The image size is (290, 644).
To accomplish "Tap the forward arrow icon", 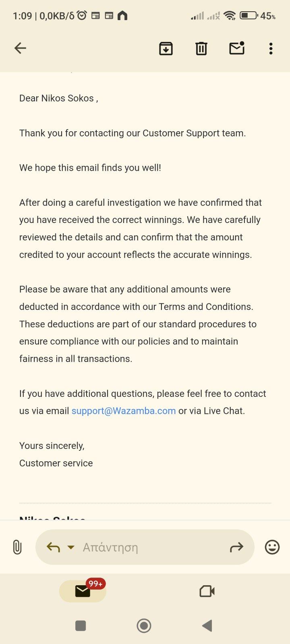I will pos(236,547).
